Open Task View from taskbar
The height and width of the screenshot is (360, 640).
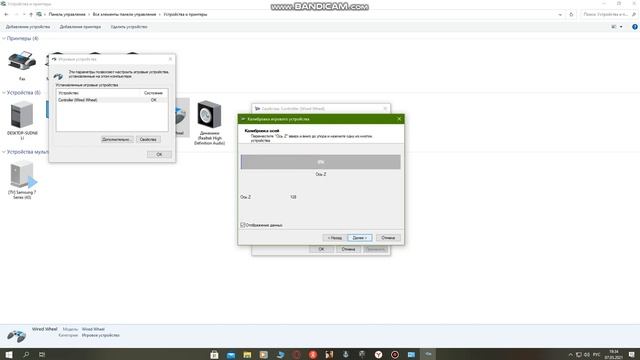tap(42, 354)
